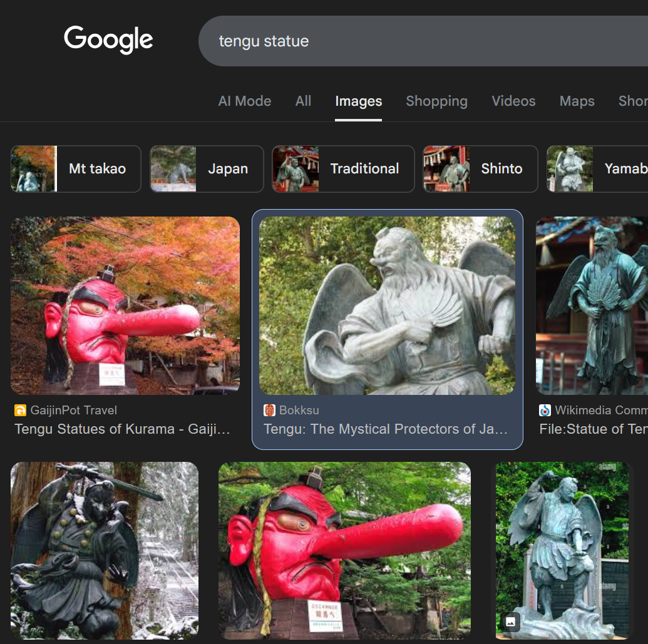Open 'Tengu Statues of Kurama' title link
The height and width of the screenshot is (644, 648).
pos(122,429)
